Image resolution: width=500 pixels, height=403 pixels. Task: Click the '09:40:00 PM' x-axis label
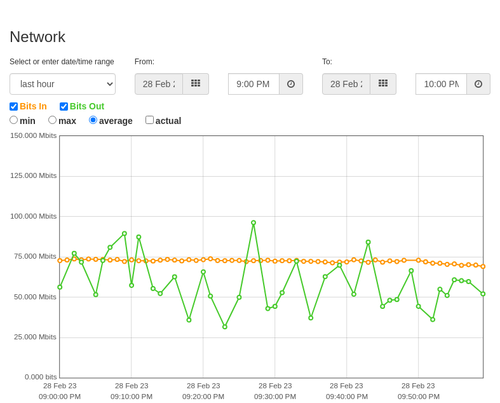pyautogui.click(x=347, y=397)
